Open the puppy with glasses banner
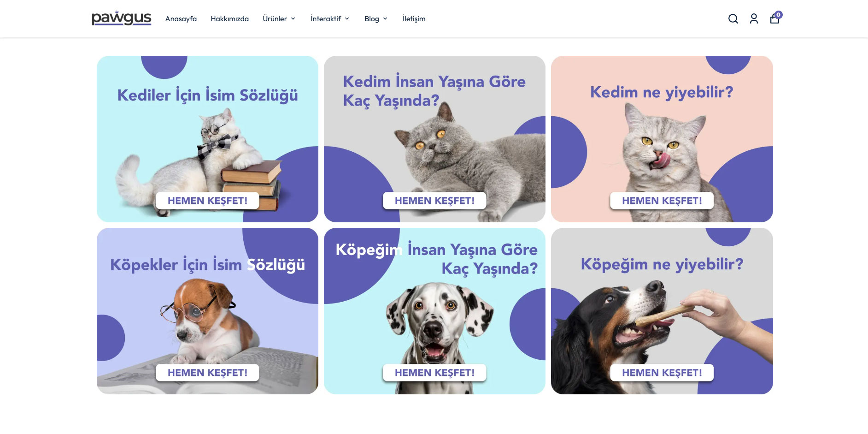Screen dimensions: 868x434 point(207,311)
